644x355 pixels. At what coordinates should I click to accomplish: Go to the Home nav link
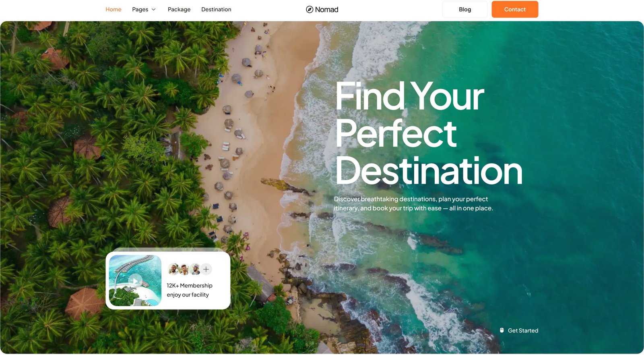[114, 9]
